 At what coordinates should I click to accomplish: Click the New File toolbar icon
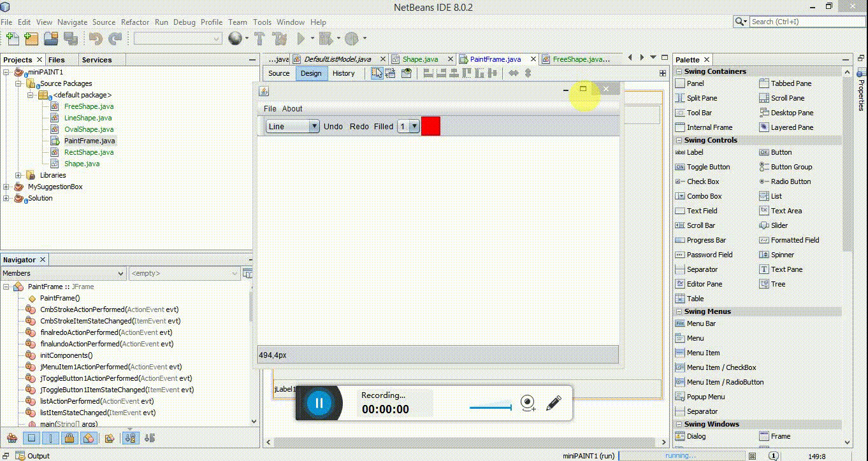12,39
